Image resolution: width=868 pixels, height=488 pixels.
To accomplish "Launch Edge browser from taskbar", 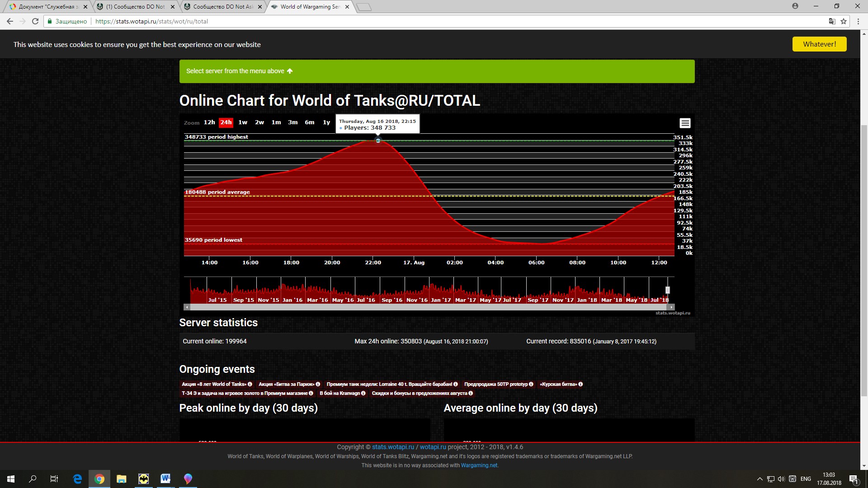I will tap(77, 479).
